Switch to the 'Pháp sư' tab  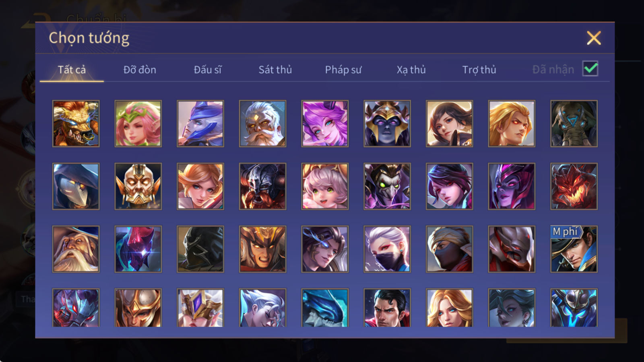pyautogui.click(x=343, y=70)
